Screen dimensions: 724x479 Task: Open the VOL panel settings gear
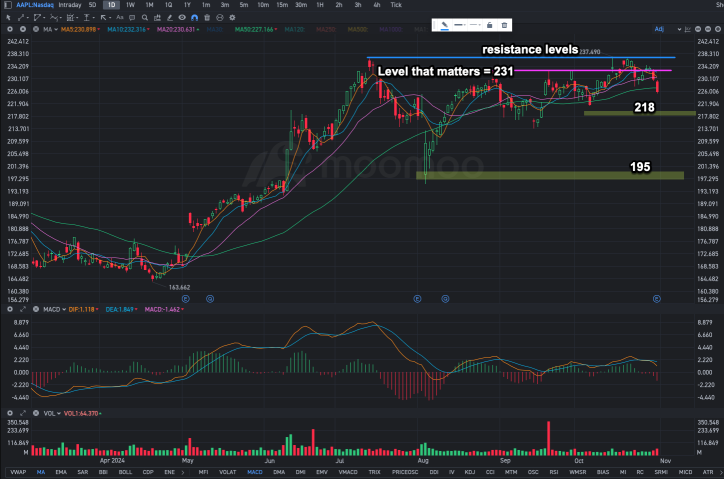tap(10, 413)
